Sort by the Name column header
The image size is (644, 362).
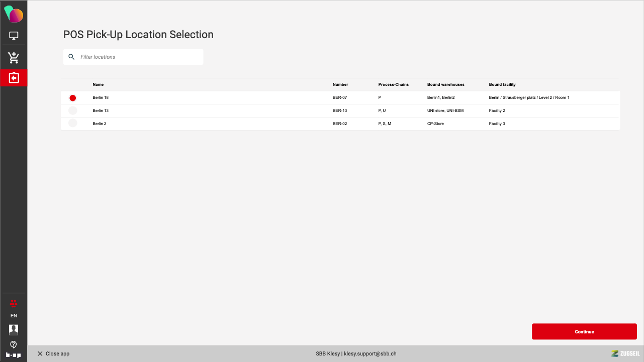click(98, 84)
